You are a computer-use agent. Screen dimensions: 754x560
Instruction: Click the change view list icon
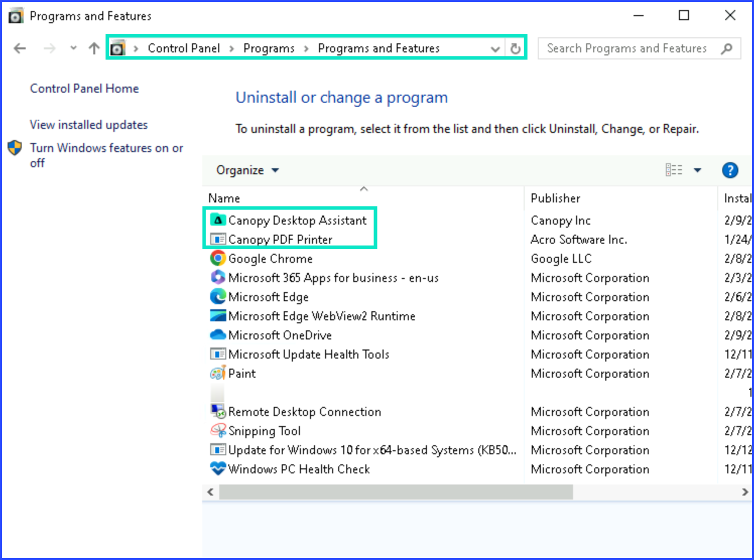pos(674,170)
